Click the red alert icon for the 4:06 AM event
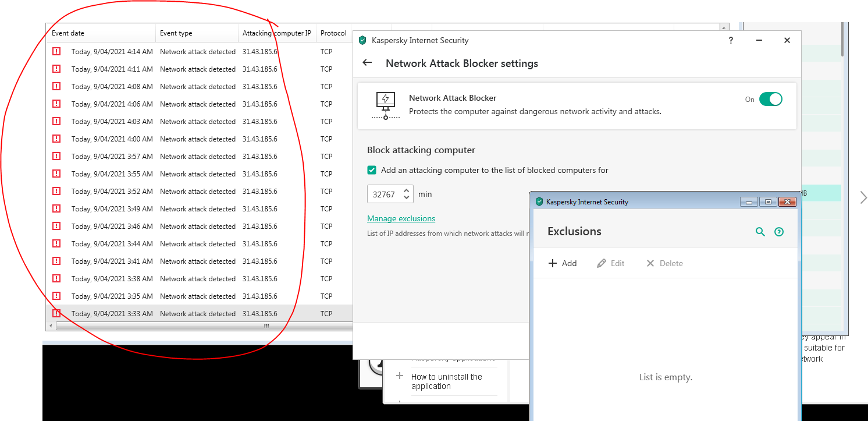The width and height of the screenshot is (868, 421). [56, 104]
